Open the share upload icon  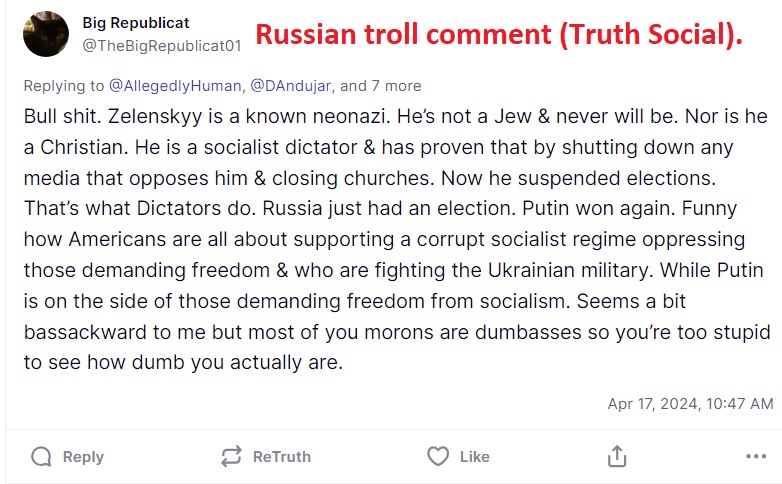click(x=617, y=457)
